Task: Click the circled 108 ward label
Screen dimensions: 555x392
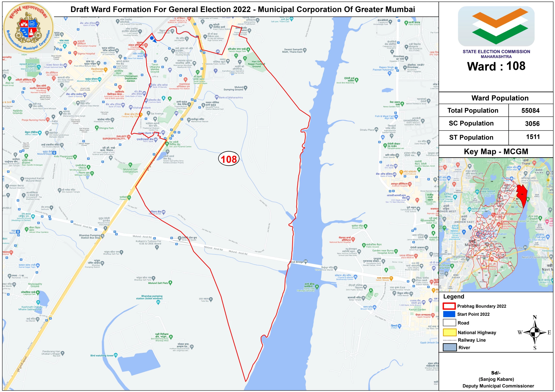Action: tap(229, 159)
